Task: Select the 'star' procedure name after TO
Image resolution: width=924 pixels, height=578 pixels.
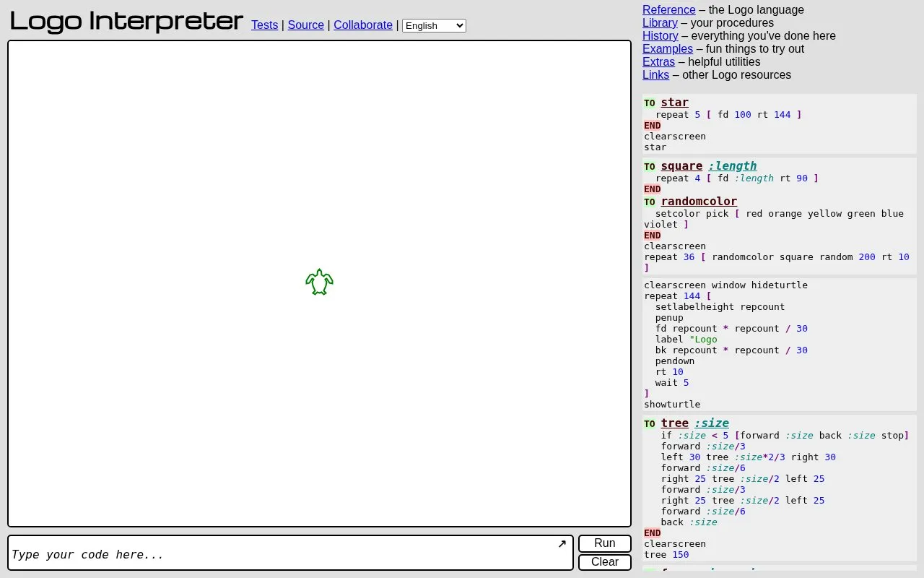Action: click(x=675, y=103)
